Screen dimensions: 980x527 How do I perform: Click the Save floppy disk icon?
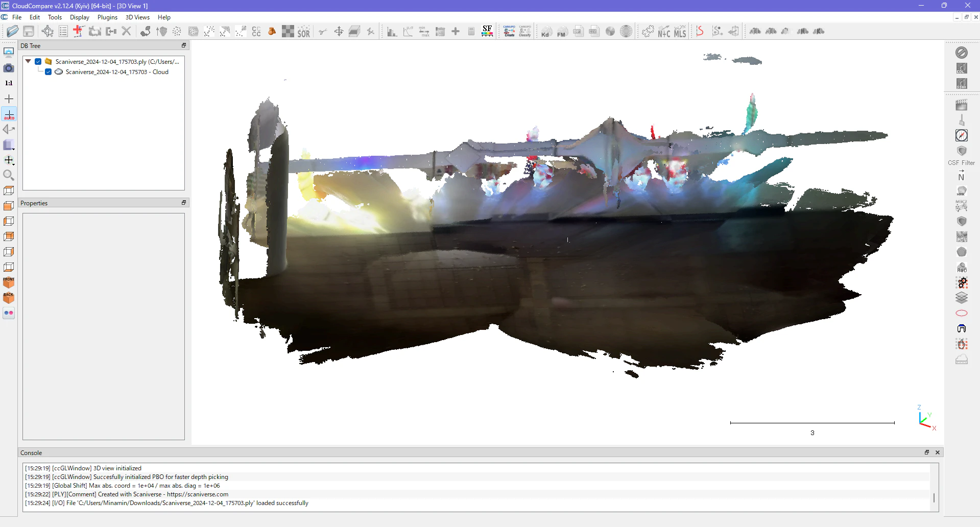pyautogui.click(x=29, y=31)
